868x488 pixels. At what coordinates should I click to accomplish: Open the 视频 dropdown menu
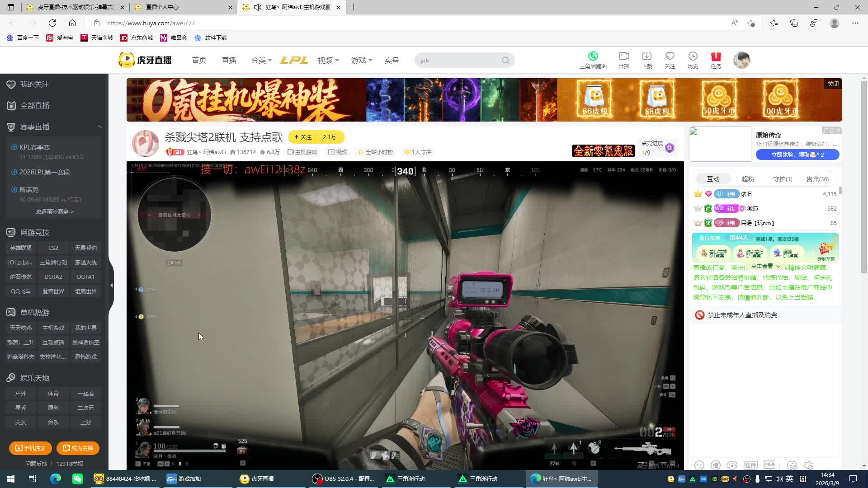328,60
